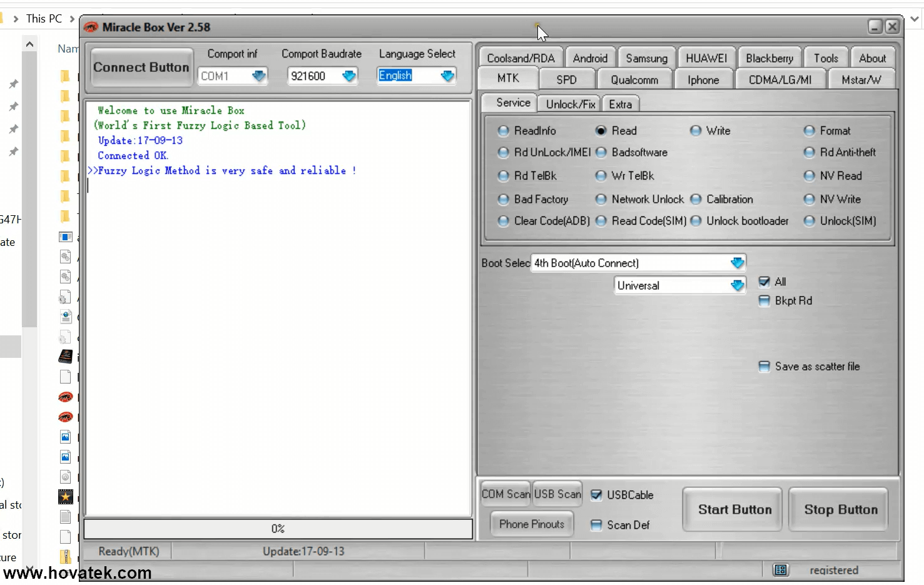
Task: Expand the Comport Baudrate dropdown
Action: tap(348, 76)
